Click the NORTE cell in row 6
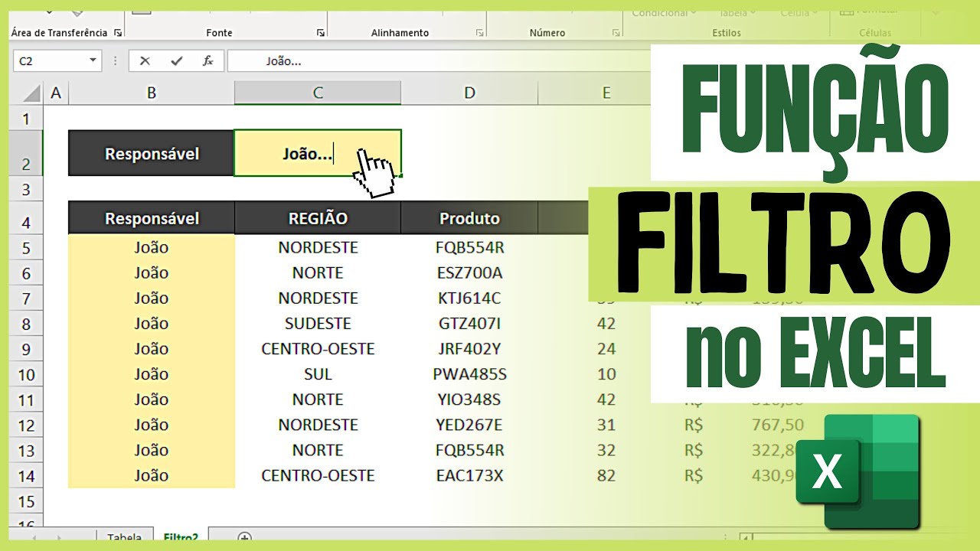Screen dimensions: 980x551 pos(318,272)
